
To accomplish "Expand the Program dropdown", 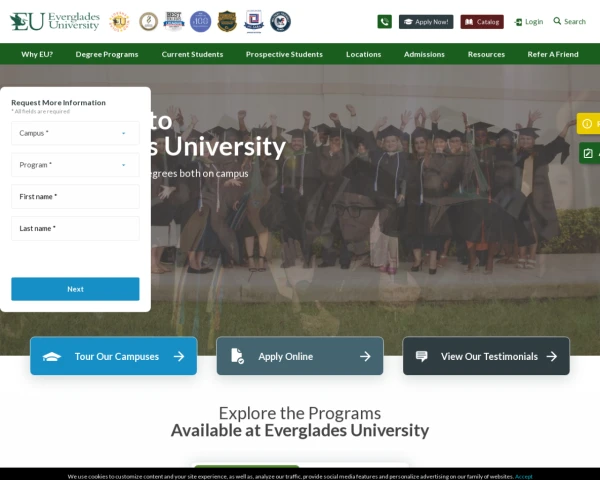I will tap(75, 165).
